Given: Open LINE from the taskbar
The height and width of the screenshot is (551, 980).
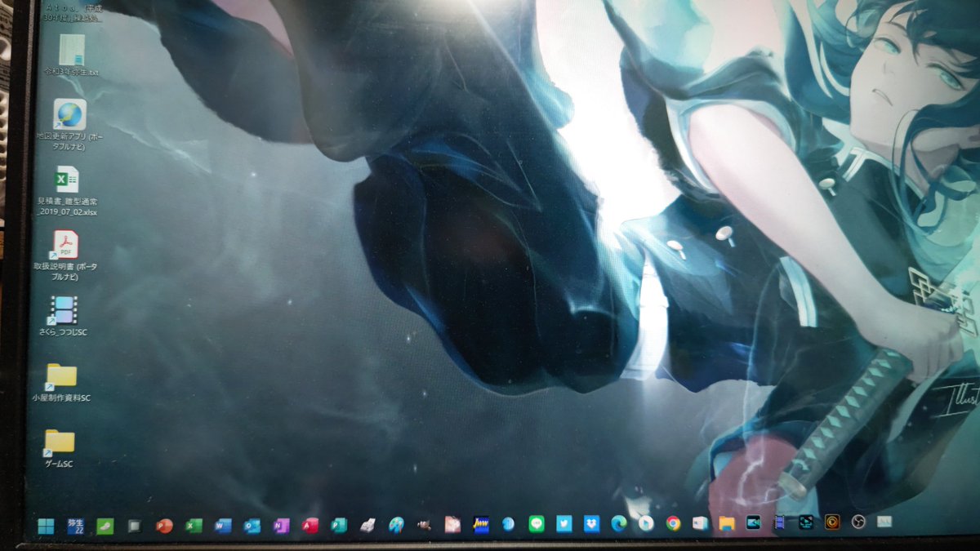Looking at the screenshot, I should (537, 525).
